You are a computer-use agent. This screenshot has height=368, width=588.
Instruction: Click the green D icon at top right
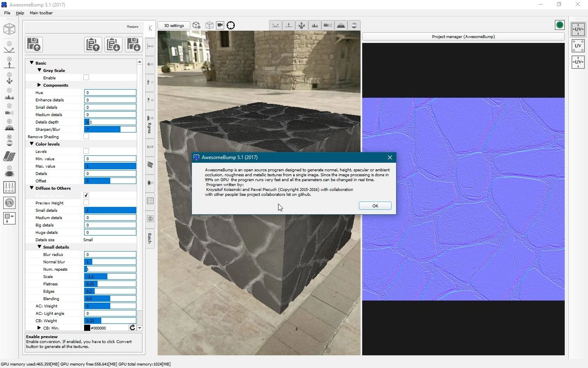[559, 25]
